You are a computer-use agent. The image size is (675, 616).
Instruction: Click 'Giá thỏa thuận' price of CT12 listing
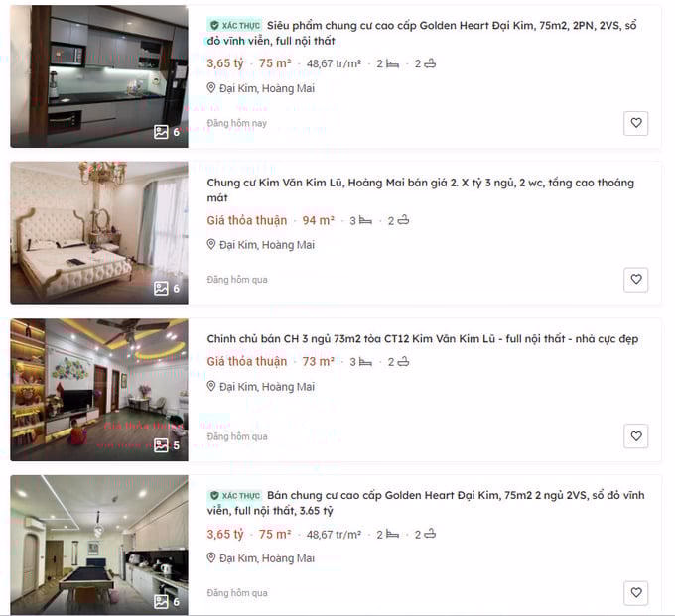coord(246,362)
